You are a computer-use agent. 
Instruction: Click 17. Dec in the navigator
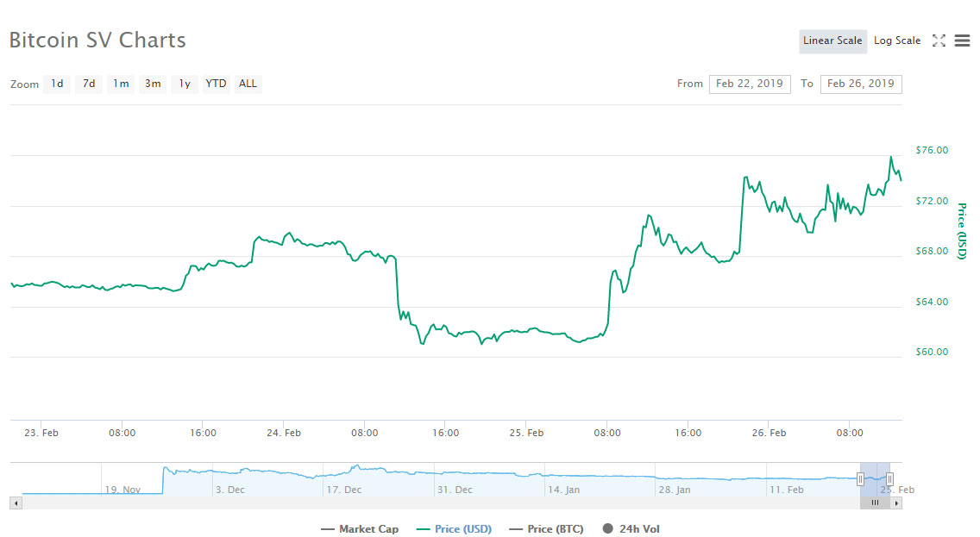[x=343, y=490]
